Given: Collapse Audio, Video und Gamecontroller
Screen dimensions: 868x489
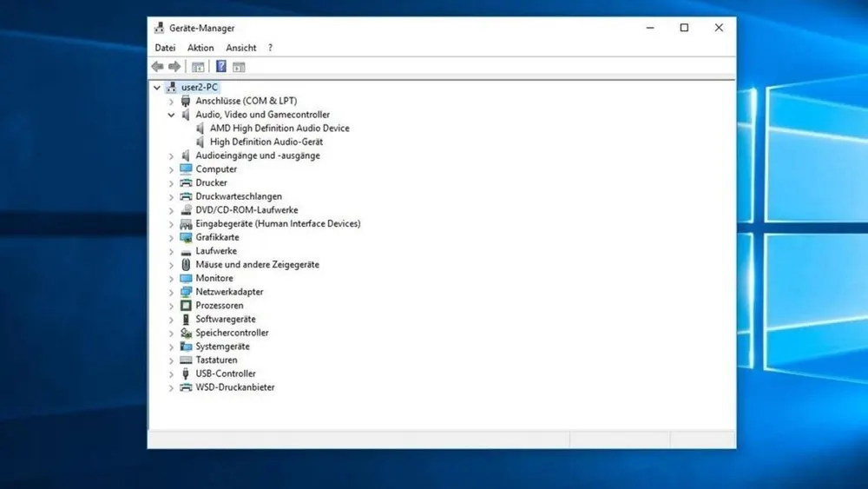Looking at the screenshot, I should click(x=171, y=115).
